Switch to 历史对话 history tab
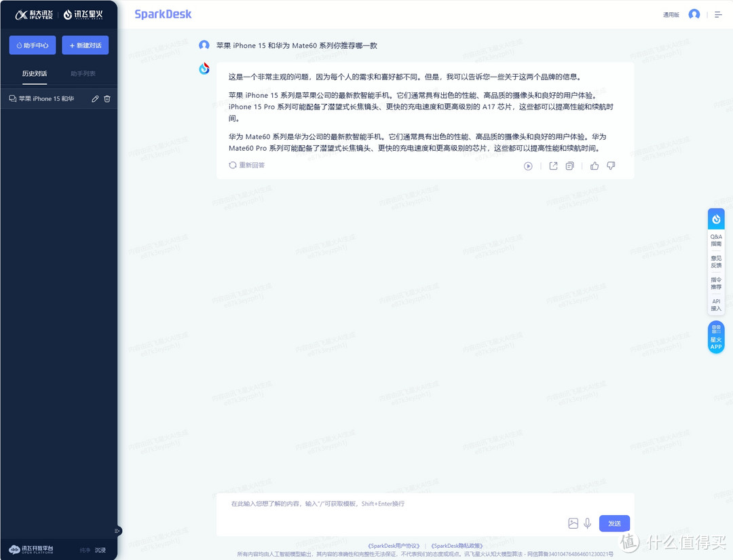 tap(35, 73)
